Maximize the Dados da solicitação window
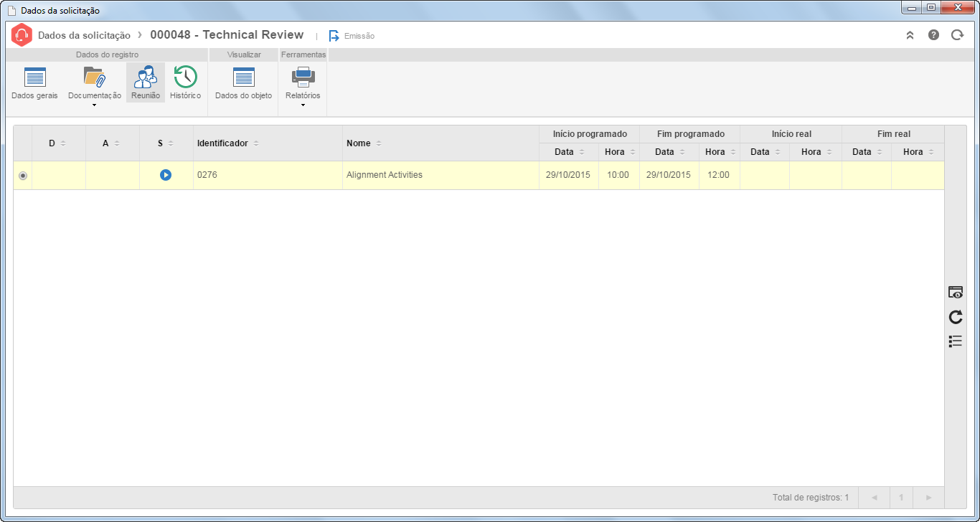980x522 pixels. point(931,8)
